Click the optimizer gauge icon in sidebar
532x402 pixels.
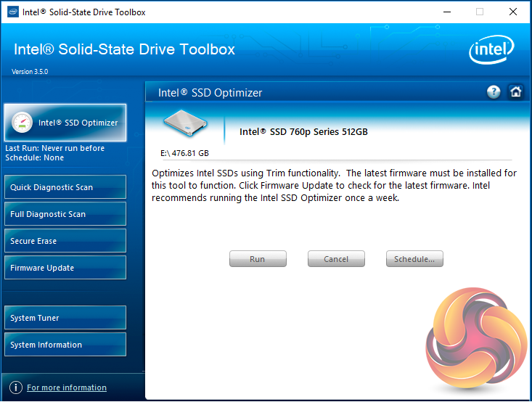22,123
